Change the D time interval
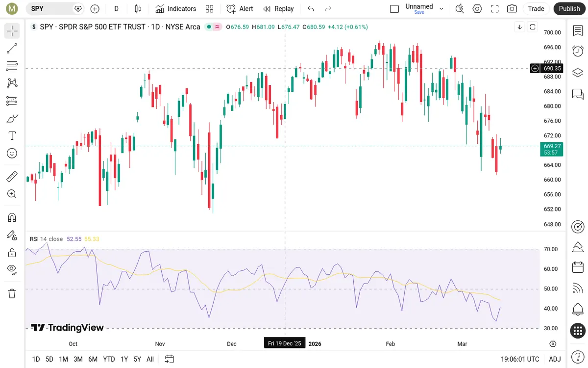The height and width of the screenshot is (368, 588). 116,8
